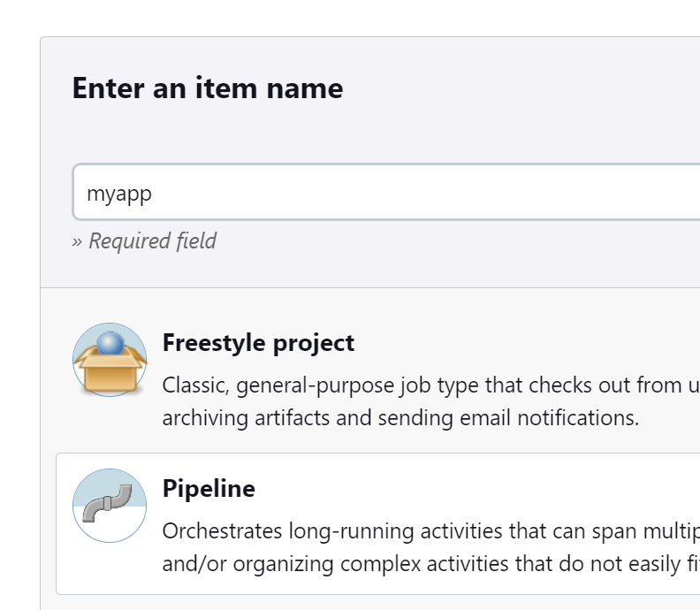Click the Freestyle project box icon
700x610 pixels.
point(110,360)
